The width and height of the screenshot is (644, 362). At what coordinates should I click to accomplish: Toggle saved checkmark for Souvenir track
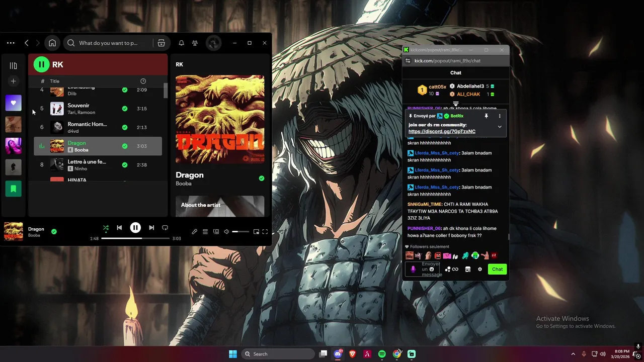pos(125,109)
